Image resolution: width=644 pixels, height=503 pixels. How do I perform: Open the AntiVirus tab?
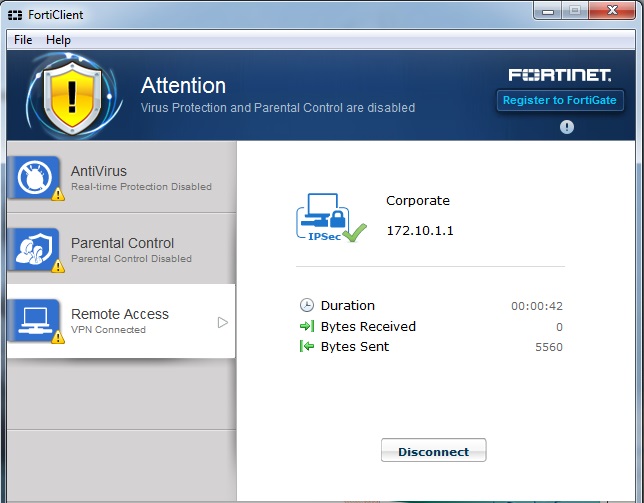coord(122,177)
